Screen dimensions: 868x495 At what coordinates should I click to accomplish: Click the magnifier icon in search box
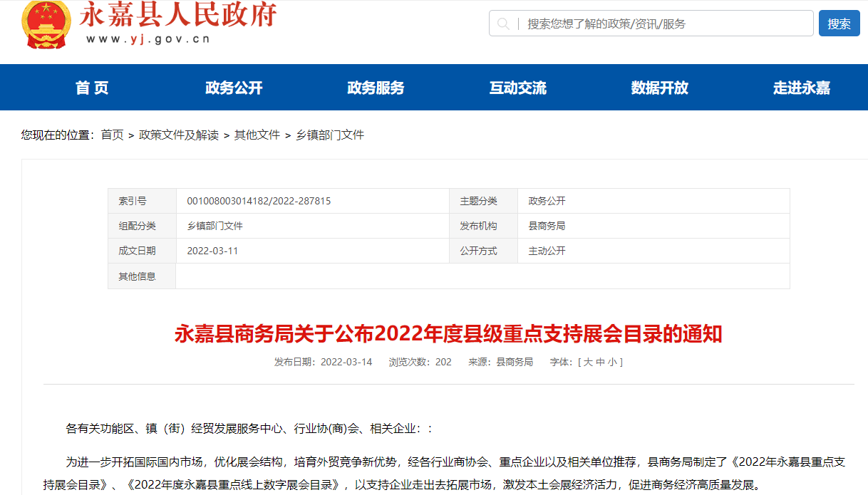503,24
